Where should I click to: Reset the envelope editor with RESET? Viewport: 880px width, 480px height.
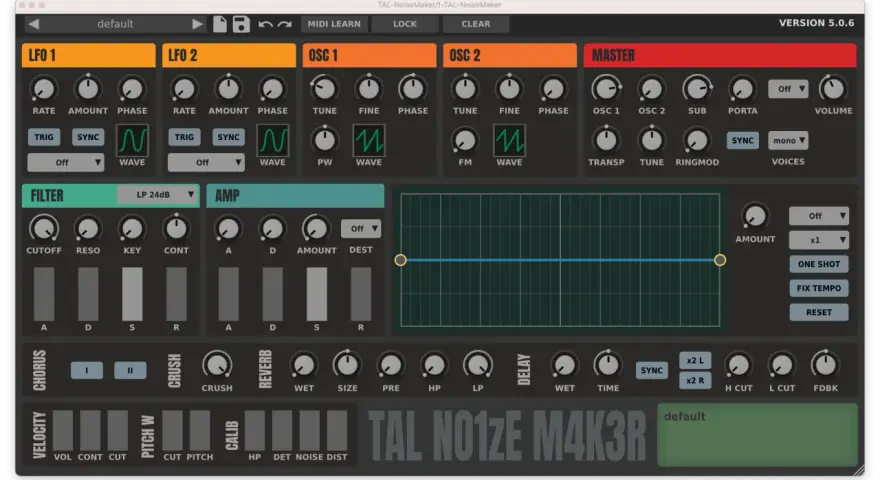coord(819,312)
